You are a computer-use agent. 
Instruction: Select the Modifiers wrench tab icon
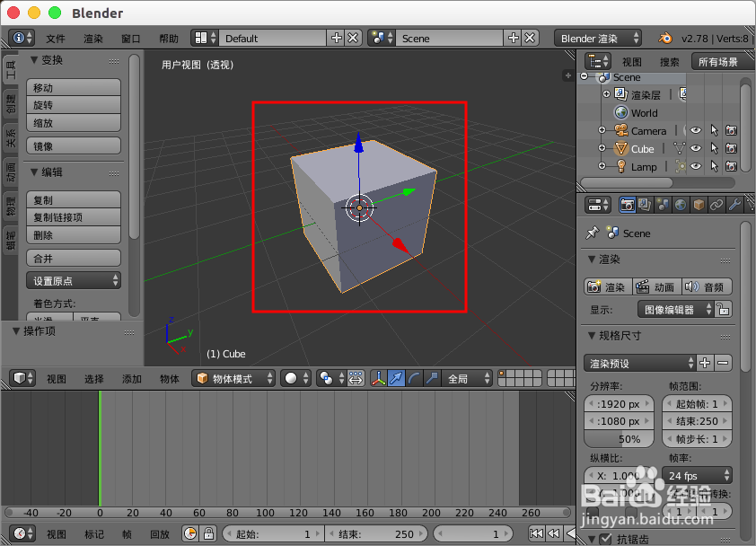[x=734, y=205]
